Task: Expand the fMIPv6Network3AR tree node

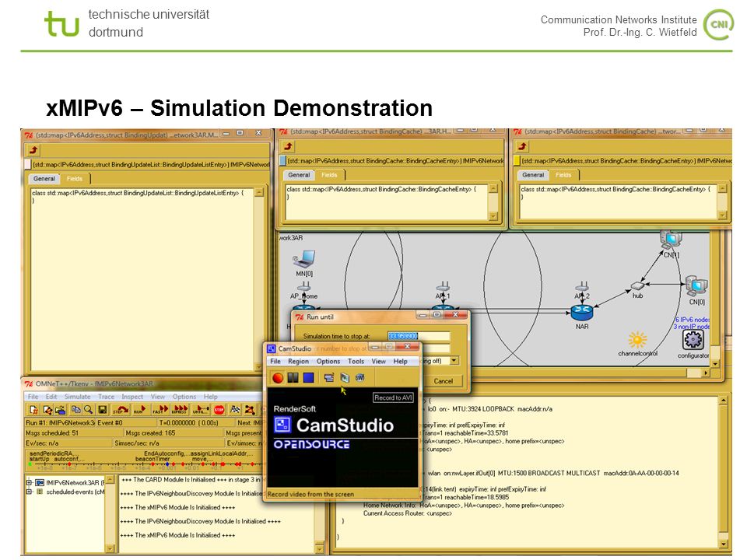Action: pos(29,482)
